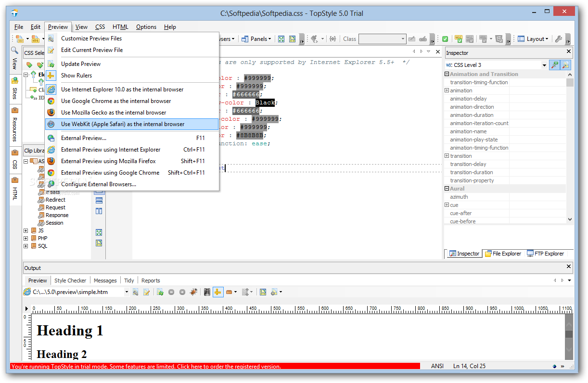
Task: Click the #8B8B8B color value in editor
Action: 250,135
